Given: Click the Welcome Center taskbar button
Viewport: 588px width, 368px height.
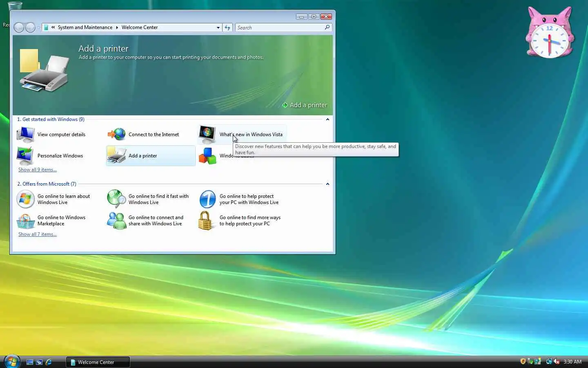Looking at the screenshot, I should pos(98,362).
